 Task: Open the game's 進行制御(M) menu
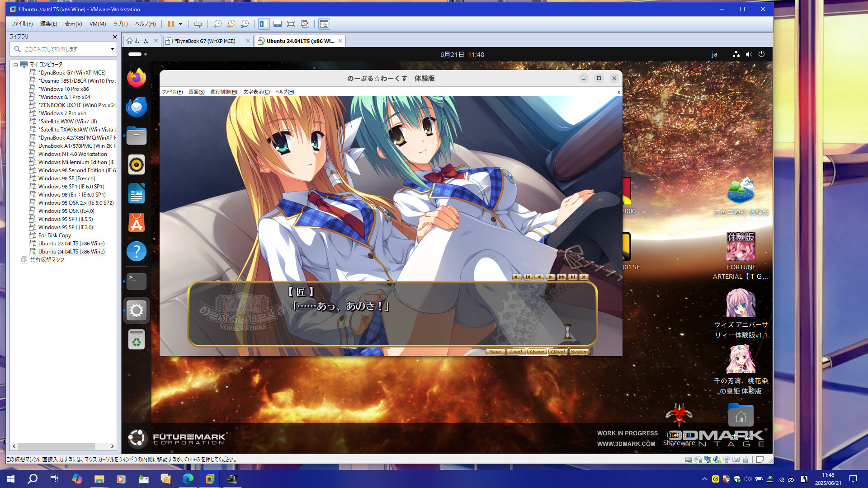click(x=223, y=92)
